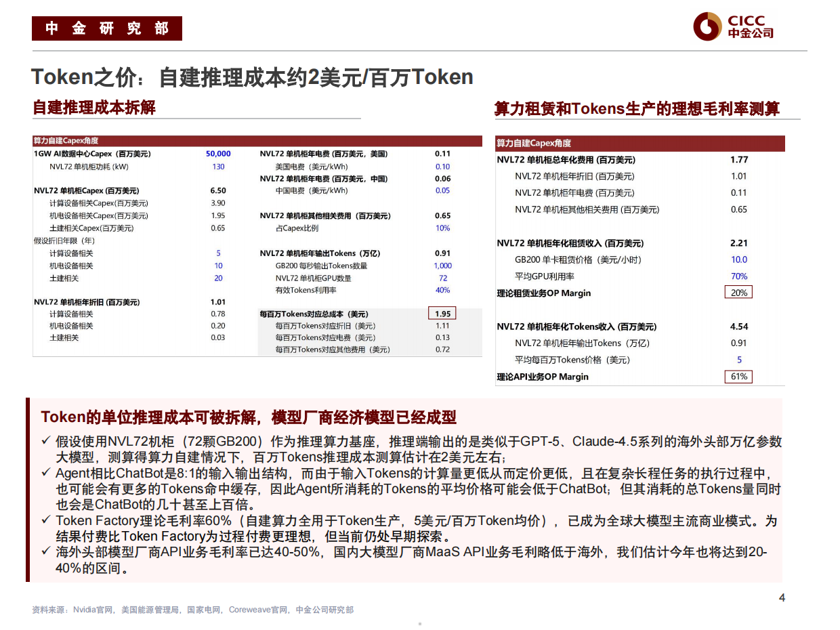This screenshot has width=840, height=630.
Task: Click the label 'GB200 每秒输出Tokens数量'
Action: click(x=321, y=266)
